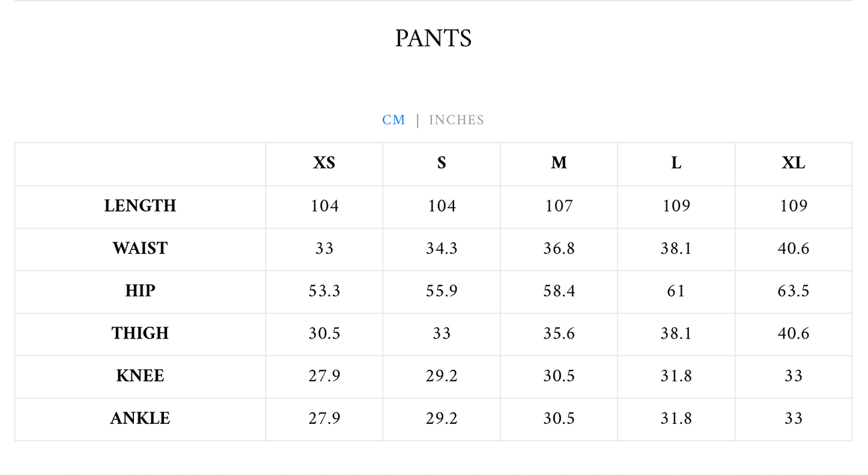Select the S size column header
Screen dimensions: 868x475
pyautogui.click(x=442, y=164)
